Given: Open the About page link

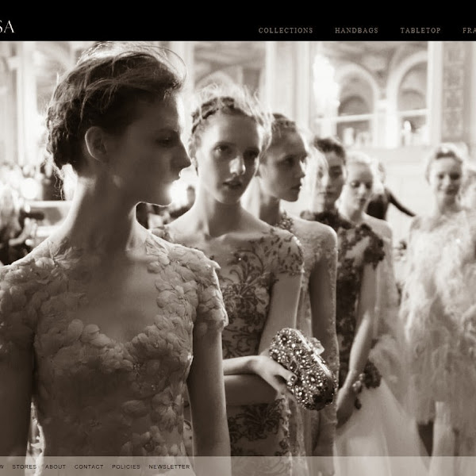Looking at the screenshot, I should [56, 466].
